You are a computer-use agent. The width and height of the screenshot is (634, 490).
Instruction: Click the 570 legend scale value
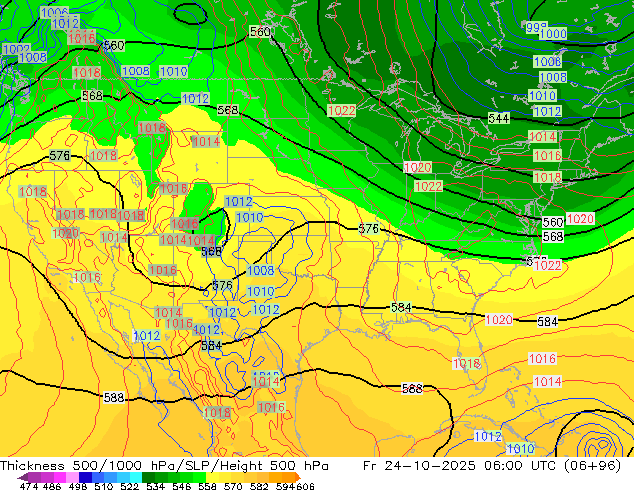233,486
